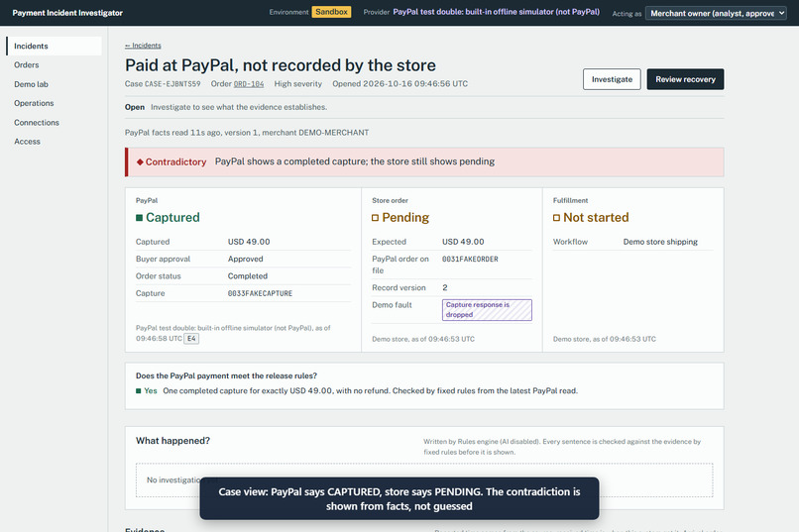The height and width of the screenshot is (532, 799).
Task: Click the High severity label
Action: point(298,84)
